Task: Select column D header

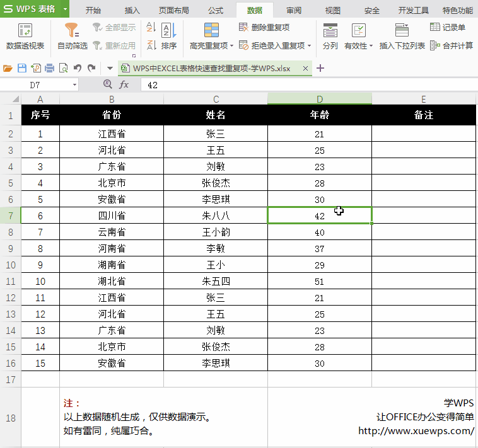Action: tap(320, 100)
